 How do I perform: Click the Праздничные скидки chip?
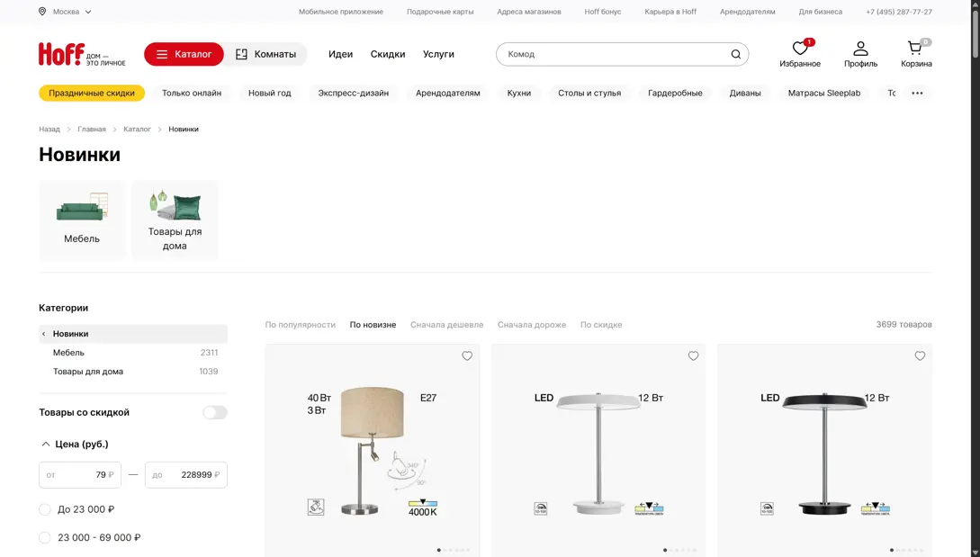pos(92,93)
